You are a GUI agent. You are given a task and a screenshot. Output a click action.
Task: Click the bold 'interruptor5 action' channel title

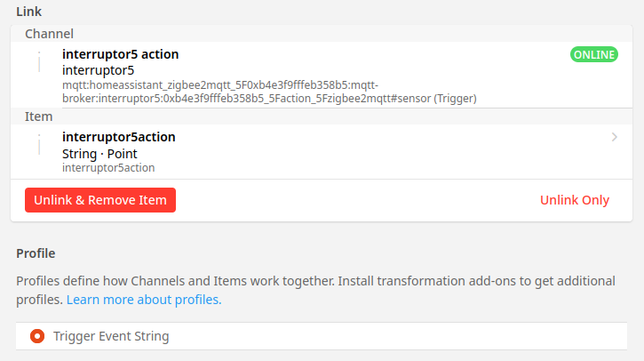[120, 54]
